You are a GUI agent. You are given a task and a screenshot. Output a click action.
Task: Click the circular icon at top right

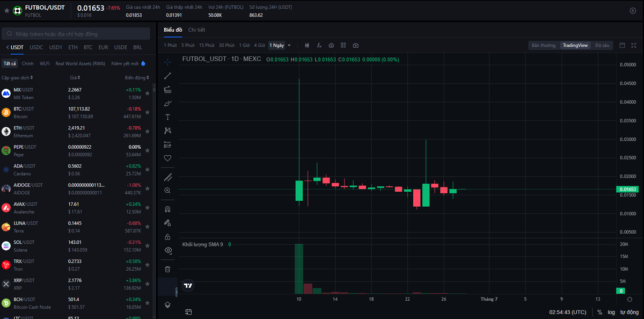(x=633, y=11)
